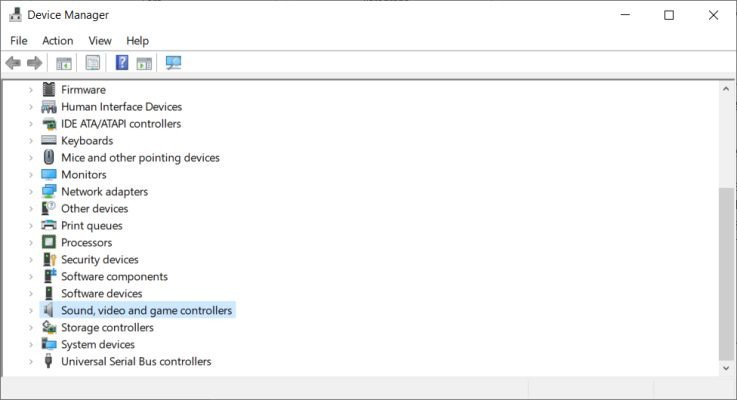Click the Universal Serial Bus controllers icon

pos(49,362)
